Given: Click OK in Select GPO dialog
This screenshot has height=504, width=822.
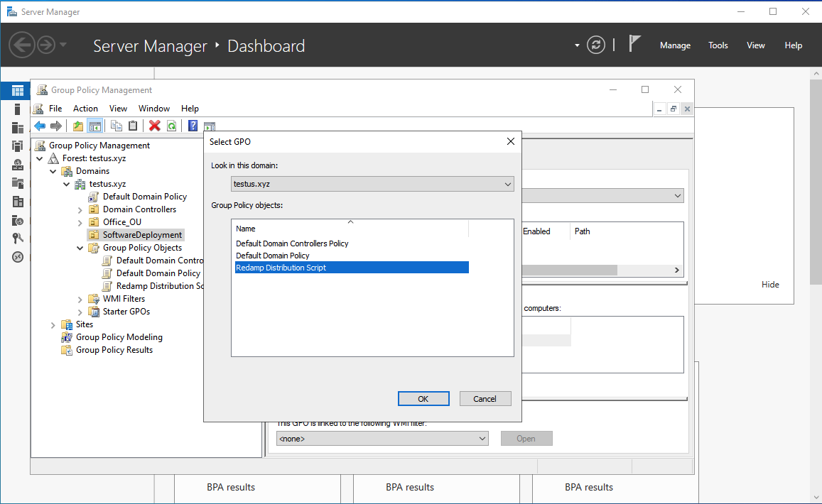Looking at the screenshot, I should (x=423, y=399).
